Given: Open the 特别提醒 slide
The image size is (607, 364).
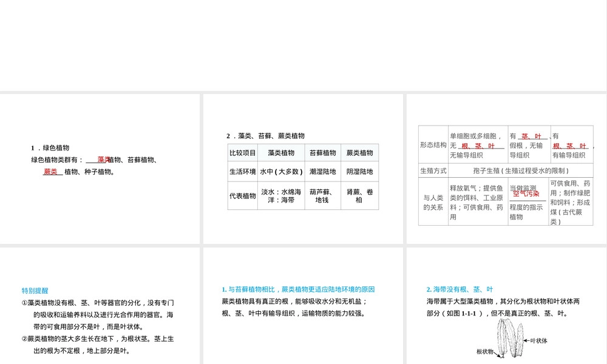Looking at the screenshot, I should point(100,306).
